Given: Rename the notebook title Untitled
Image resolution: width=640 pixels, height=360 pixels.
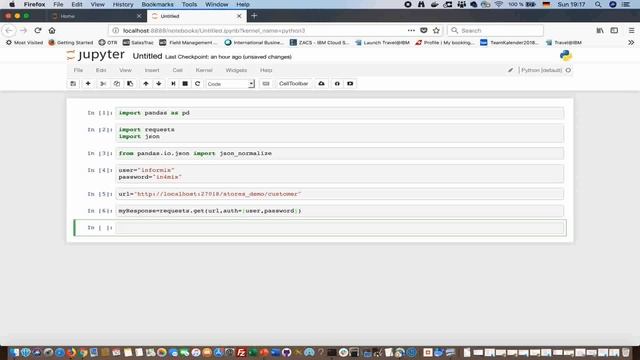Looking at the screenshot, I should (x=147, y=56).
